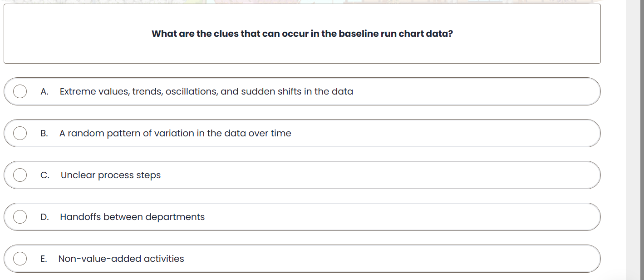Click the vertical scrollbar track on the right
Viewport: 644px width, 280px height.
point(634,136)
